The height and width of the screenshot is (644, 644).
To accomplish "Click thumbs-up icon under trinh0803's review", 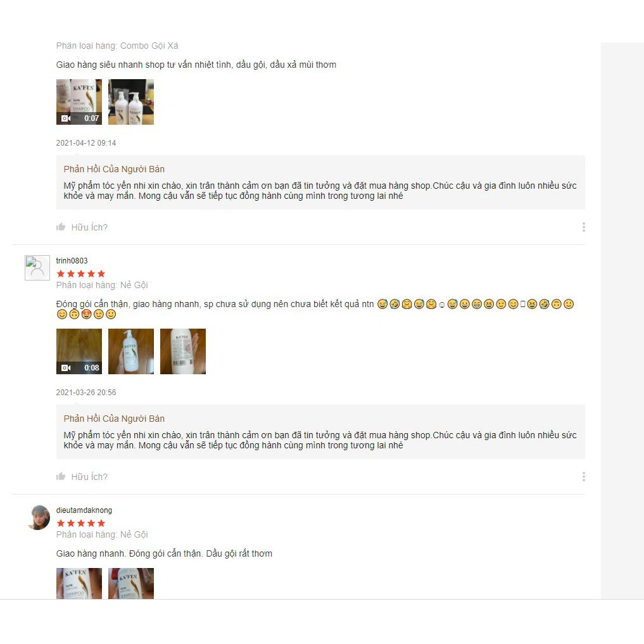I will 61,476.
